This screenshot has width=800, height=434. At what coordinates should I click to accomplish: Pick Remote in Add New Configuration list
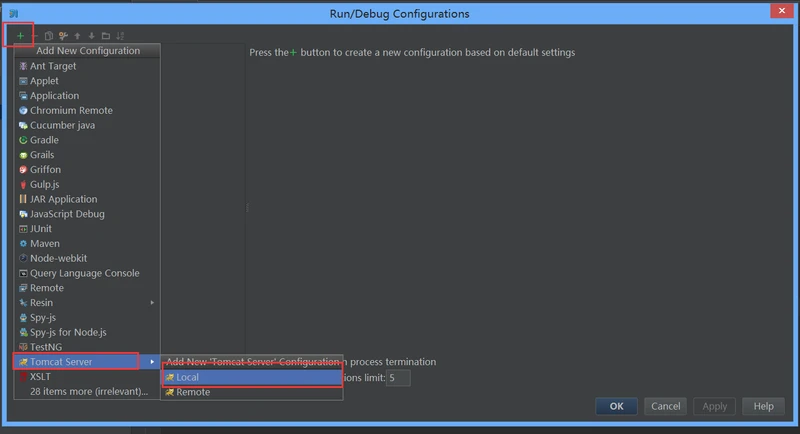(x=87, y=288)
